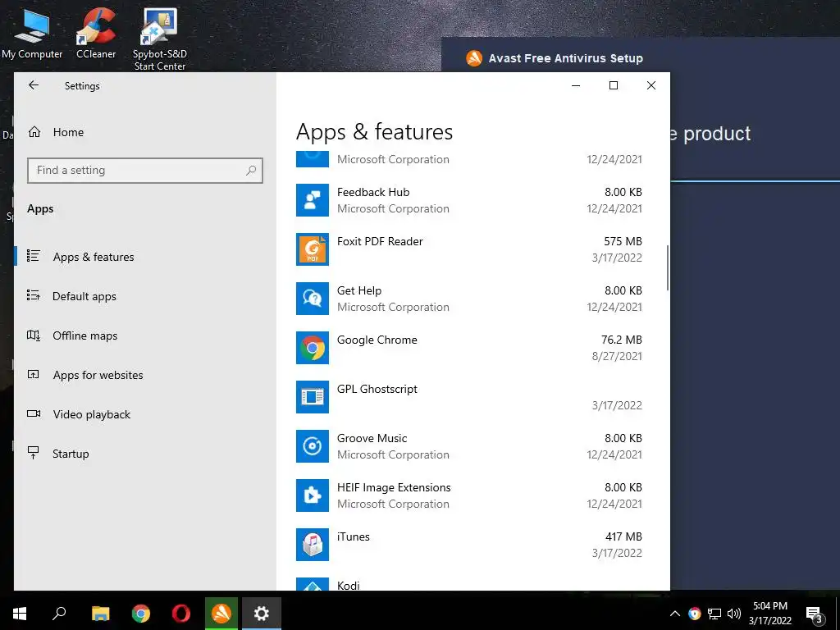Click the GPL Ghostscript icon
Screen dimensions: 840x630
pyautogui.click(x=313, y=398)
